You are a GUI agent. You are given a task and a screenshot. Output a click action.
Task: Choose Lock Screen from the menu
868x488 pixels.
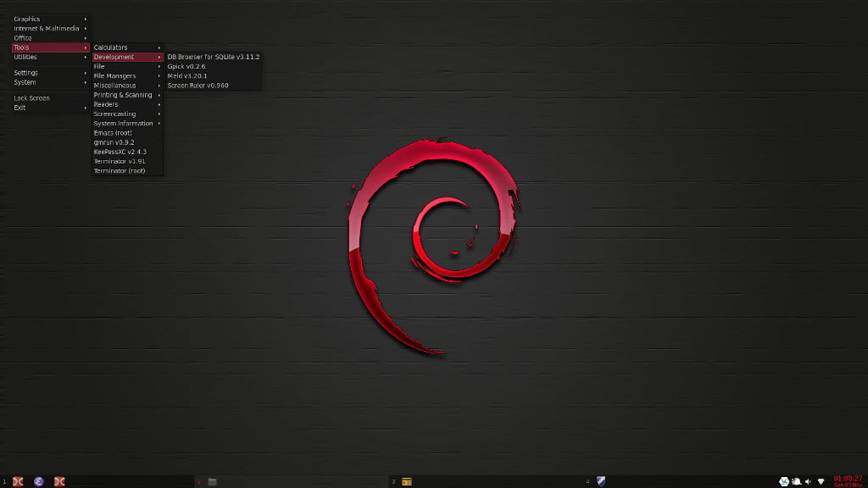click(x=50, y=98)
